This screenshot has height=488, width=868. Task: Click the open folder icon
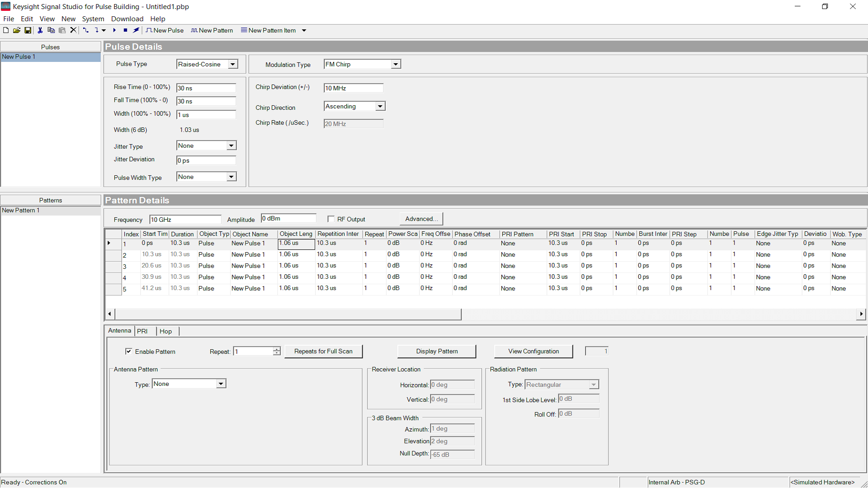coord(17,30)
